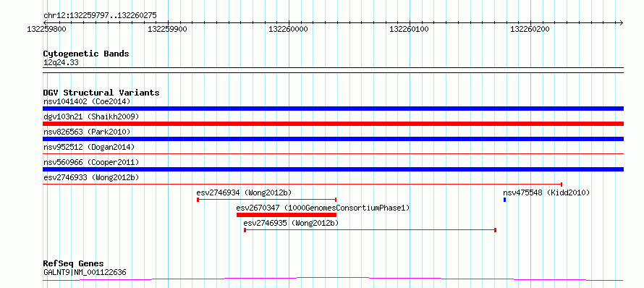
Task: Select the nsv475548 (Kidd2010) label
Action: pyautogui.click(x=546, y=192)
